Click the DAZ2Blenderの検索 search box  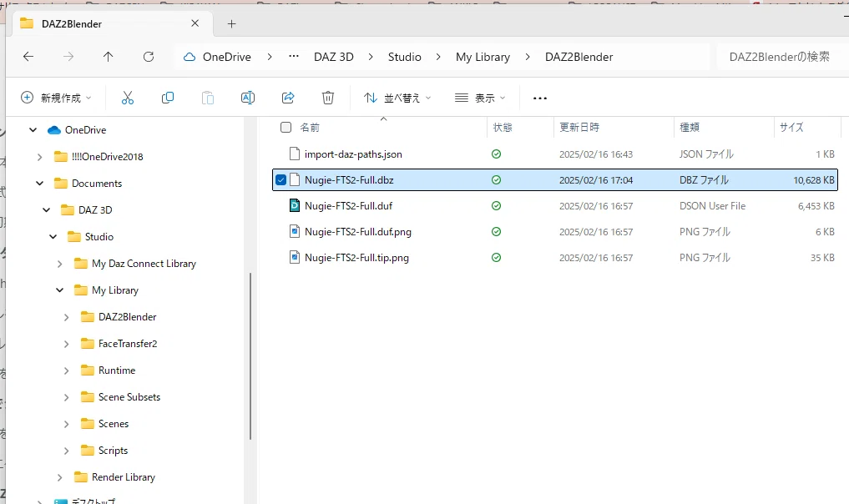coord(782,57)
